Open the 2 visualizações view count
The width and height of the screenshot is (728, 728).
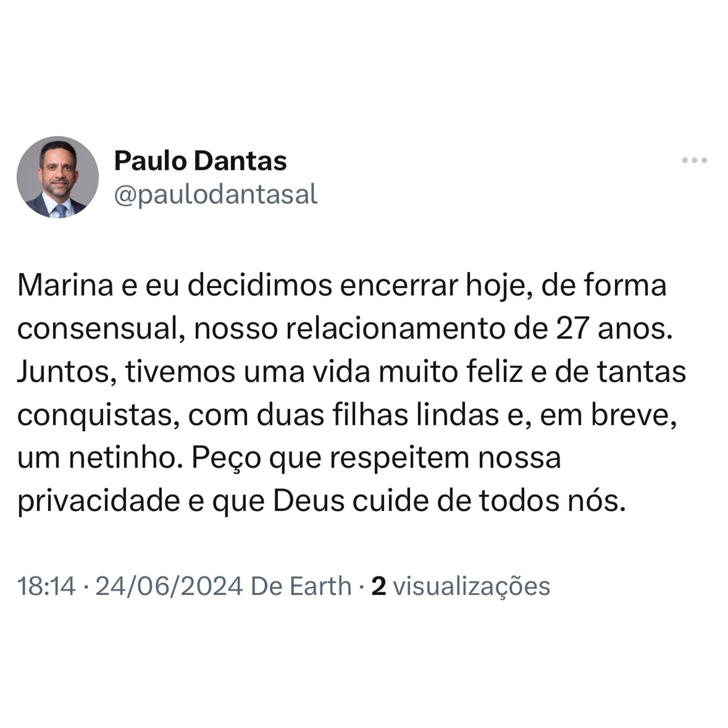[461, 587]
